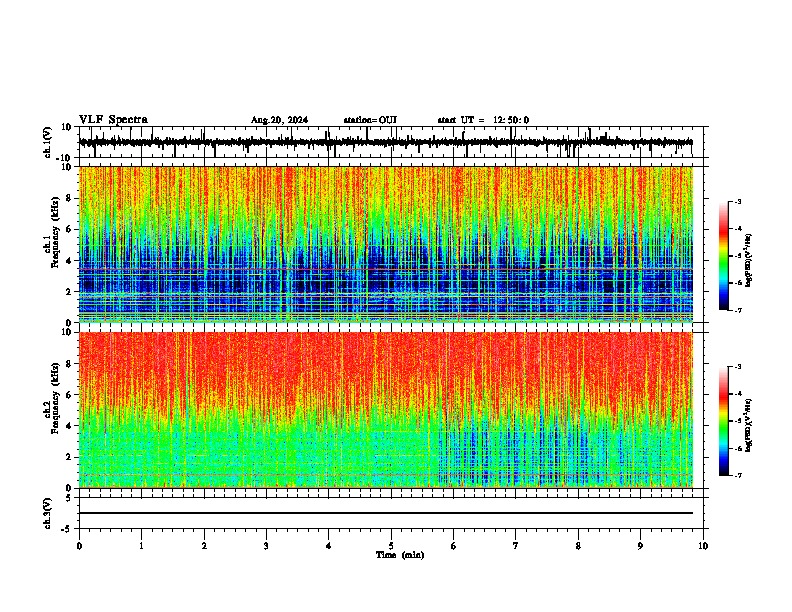Click the "6" tick on time axis
The width and height of the screenshot is (792, 612).
[454, 546]
